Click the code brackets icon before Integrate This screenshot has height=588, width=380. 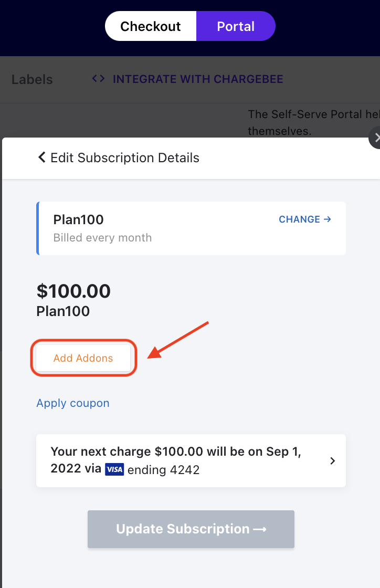tap(98, 78)
